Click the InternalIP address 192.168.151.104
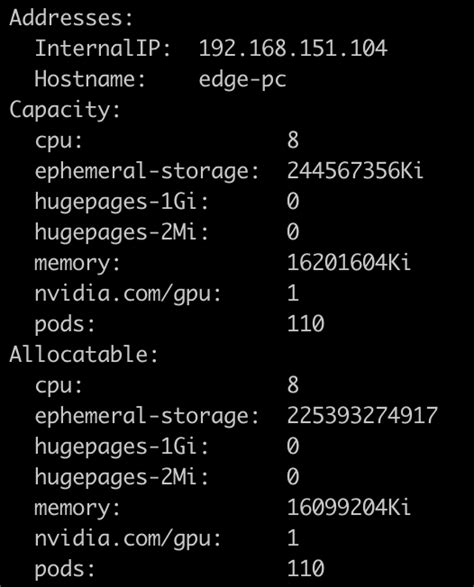The width and height of the screenshot is (474, 587). [293, 49]
